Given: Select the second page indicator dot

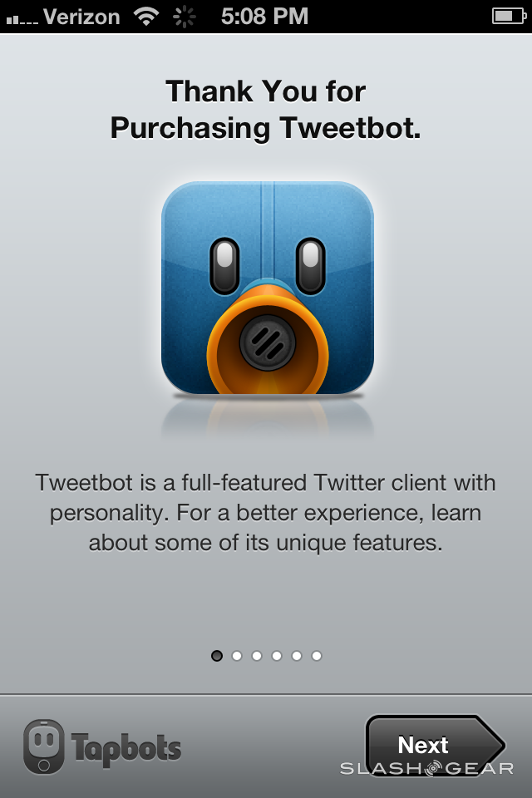Looking at the screenshot, I should (x=237, y=656).
